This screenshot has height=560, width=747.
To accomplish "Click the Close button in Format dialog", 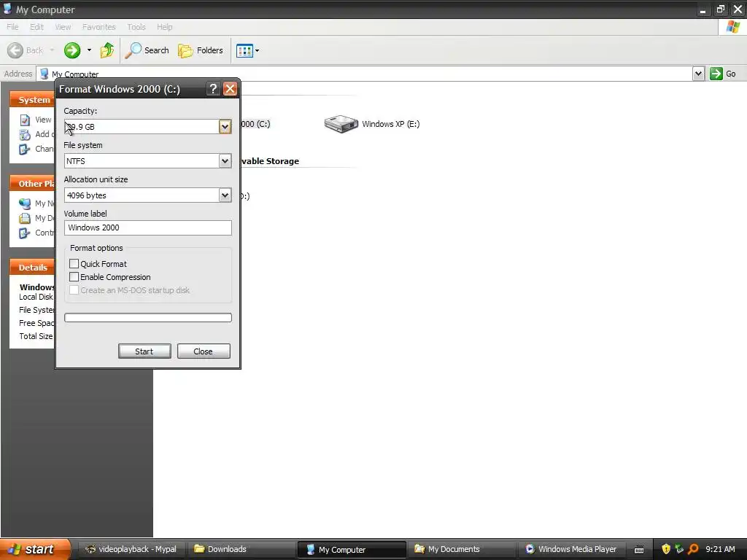I will (204, 351).
